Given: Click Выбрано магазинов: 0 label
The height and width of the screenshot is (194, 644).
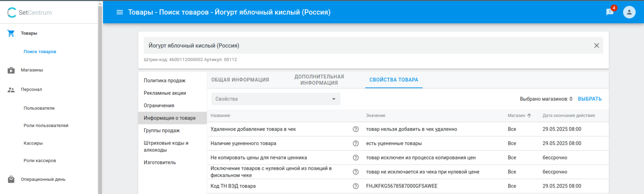Looking at the screenshot, I should click(546, 99).
